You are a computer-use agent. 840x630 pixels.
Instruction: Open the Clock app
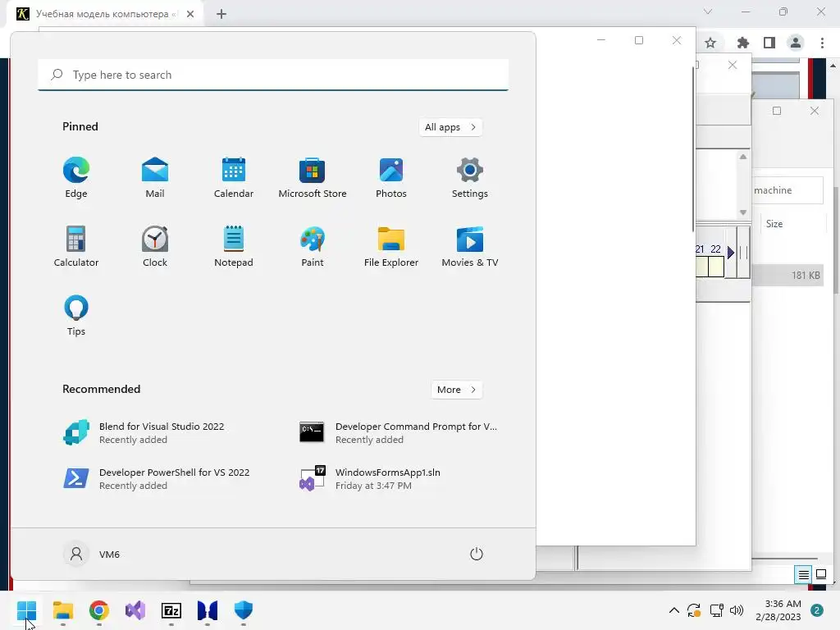[x=155, y=246]
